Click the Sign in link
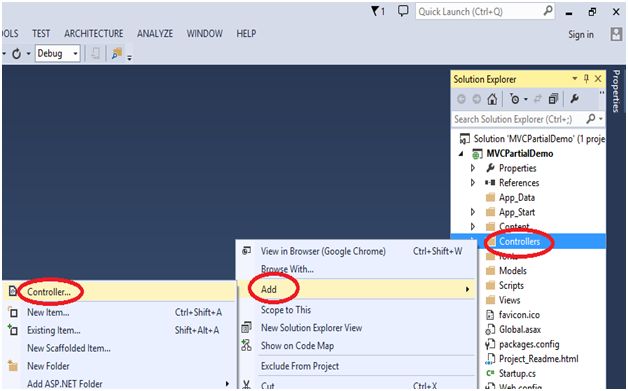This screenshot has width=628, height=391. pyautogui.click(x=581, y=34)
